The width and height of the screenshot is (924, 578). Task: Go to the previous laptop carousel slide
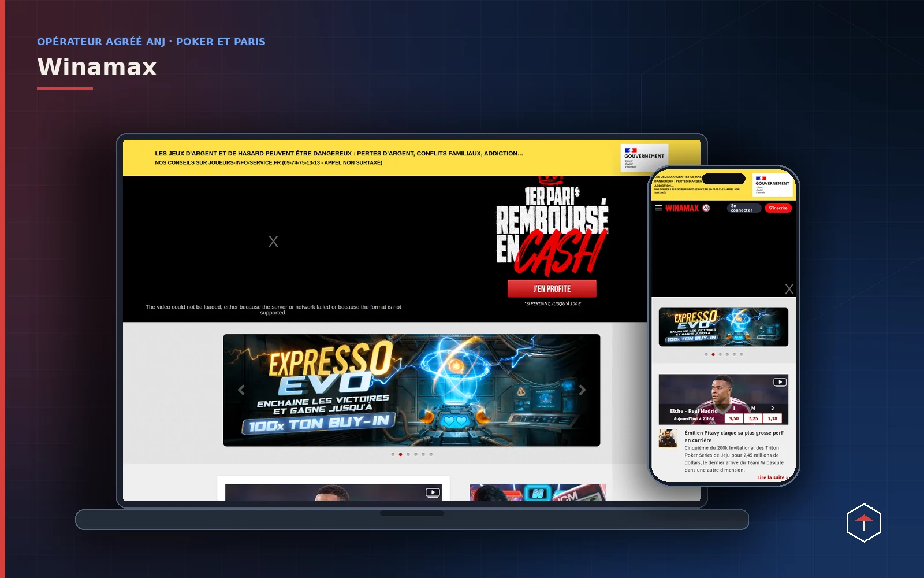tap(241, 390)
